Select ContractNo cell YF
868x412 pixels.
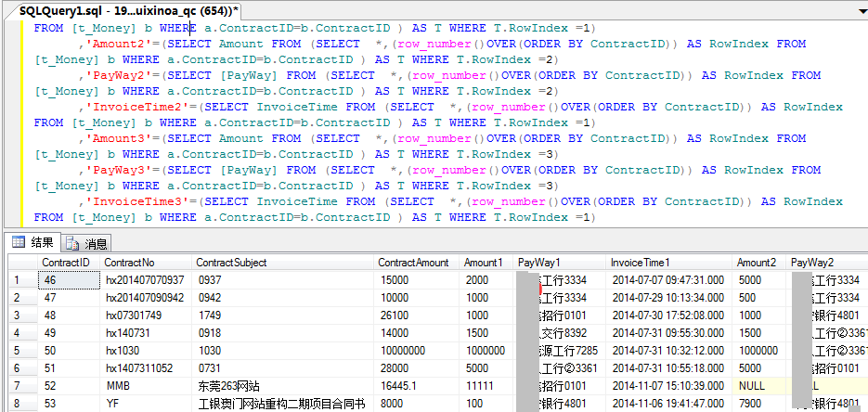146,404
